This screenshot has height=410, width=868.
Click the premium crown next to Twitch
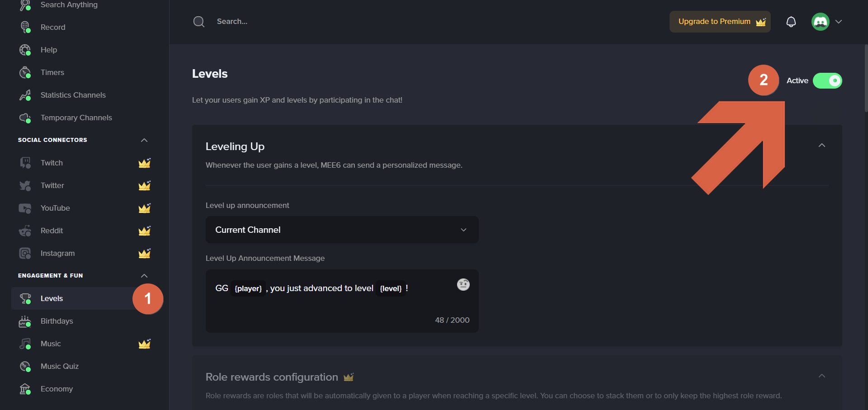(x=145, y=163)
